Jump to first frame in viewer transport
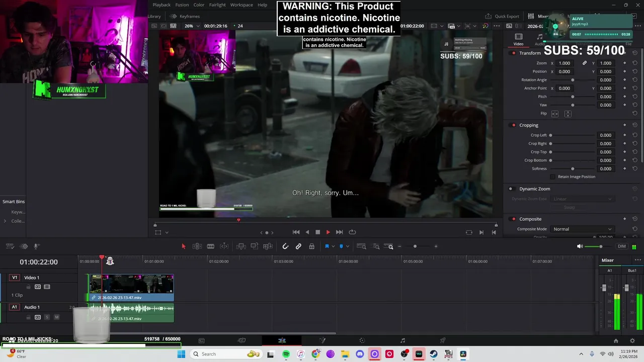The width and height of the screenshot is (644, 362). 296,232
